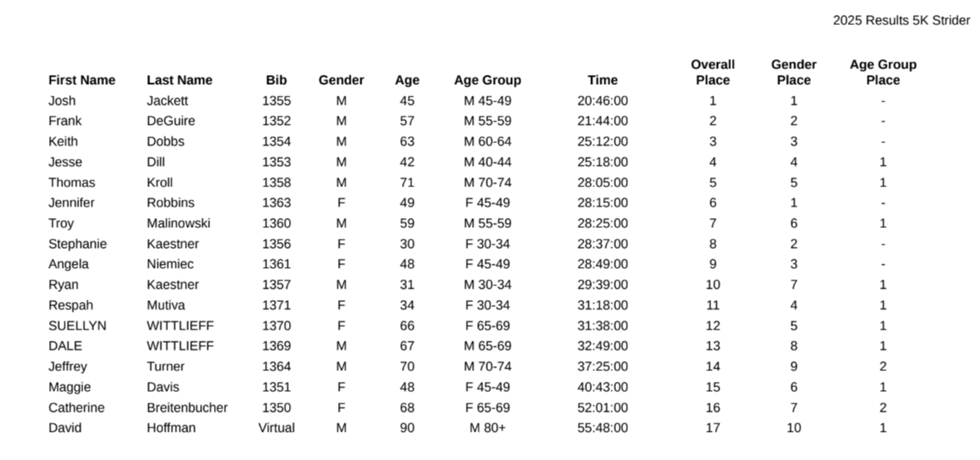Select bib number 1354
The height and width of the screenshot is (460, 980).
276,141
